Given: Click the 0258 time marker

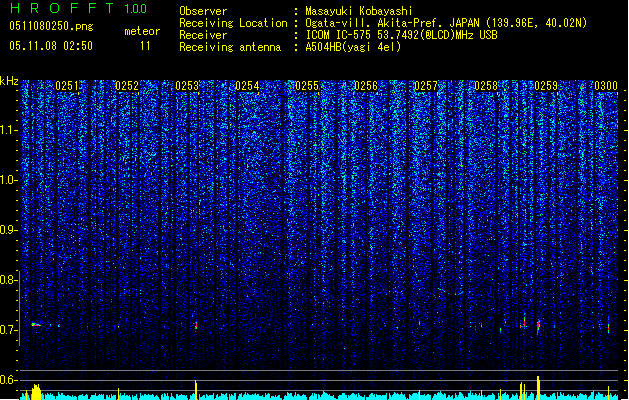Looking at the screenshot, I should 486,86.
